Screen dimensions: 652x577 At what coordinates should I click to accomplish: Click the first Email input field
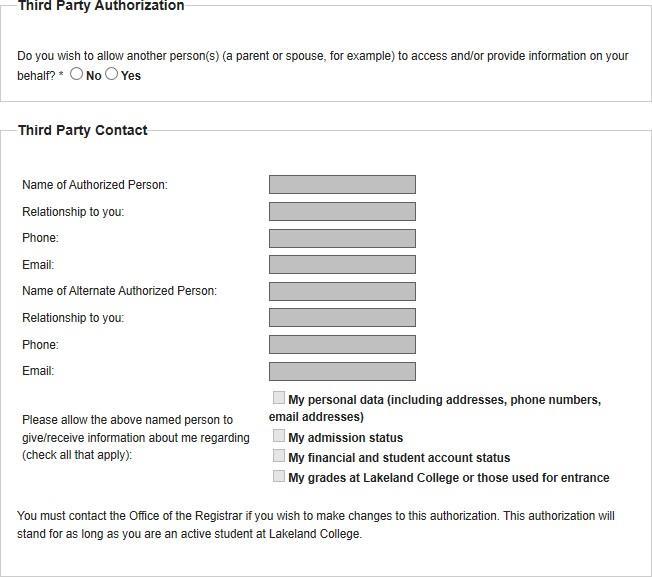[342, 265]
